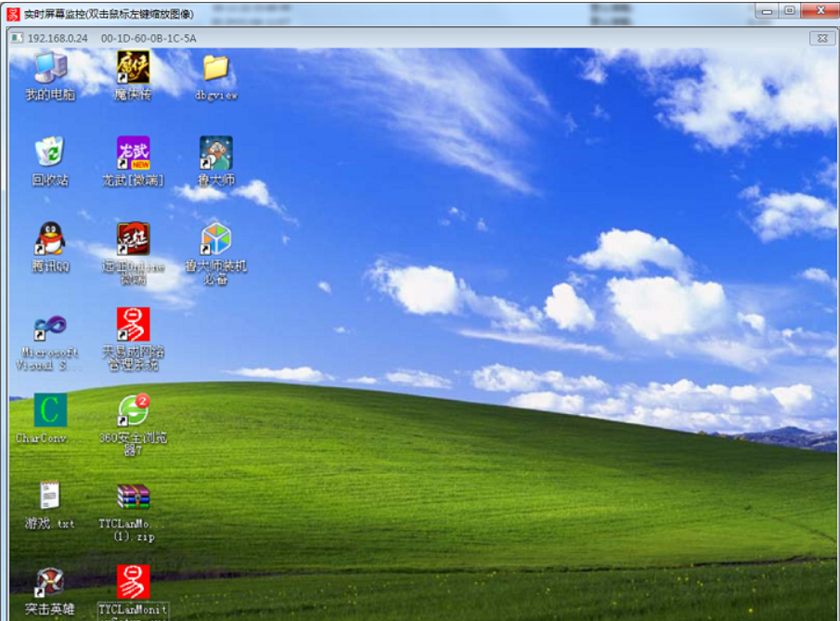This screenshot has height=621, width=840.
Task: Select the 鲁大师 shortcut icon
Action: (216, 161)
